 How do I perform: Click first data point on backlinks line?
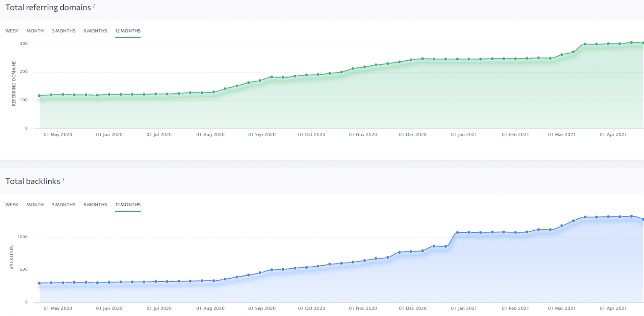pos(39,283)
